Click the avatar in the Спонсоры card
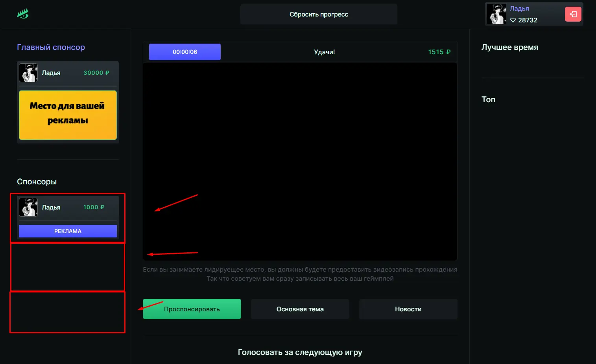The width and height of the screenshot is (596, 364). tap(28, 207)
